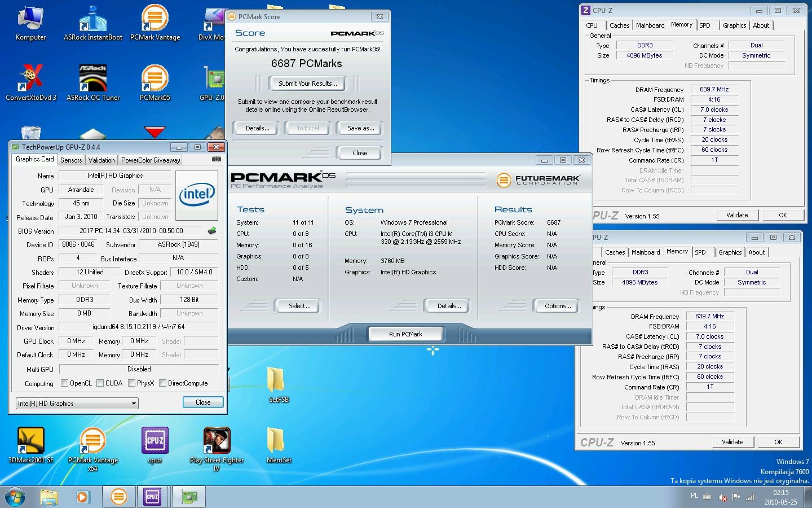The height and width of the screenshot is (508, 812).
Task: Click the BIOS save icon in GPU-Z
Action: tap(212, 231)
